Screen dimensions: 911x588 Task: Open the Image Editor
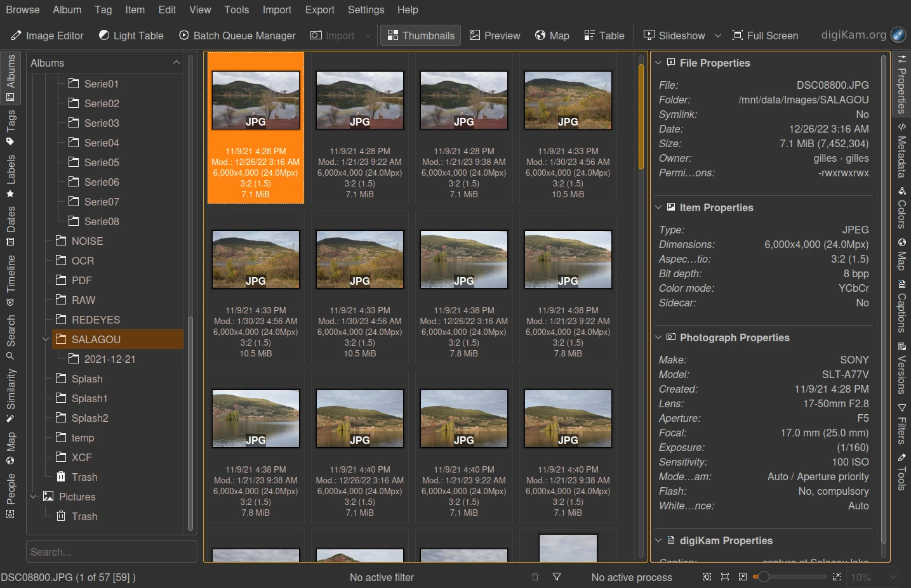[x=47, y=36]
